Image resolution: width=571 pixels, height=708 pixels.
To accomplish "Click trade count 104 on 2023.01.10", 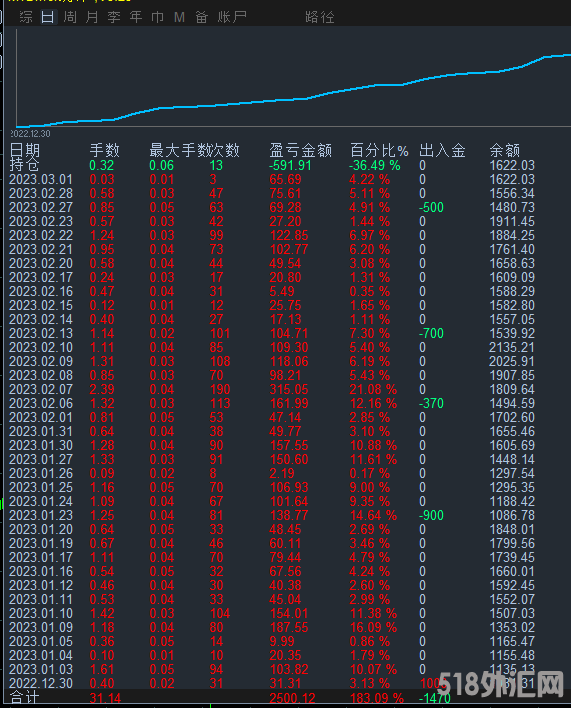I will point(220,613).
